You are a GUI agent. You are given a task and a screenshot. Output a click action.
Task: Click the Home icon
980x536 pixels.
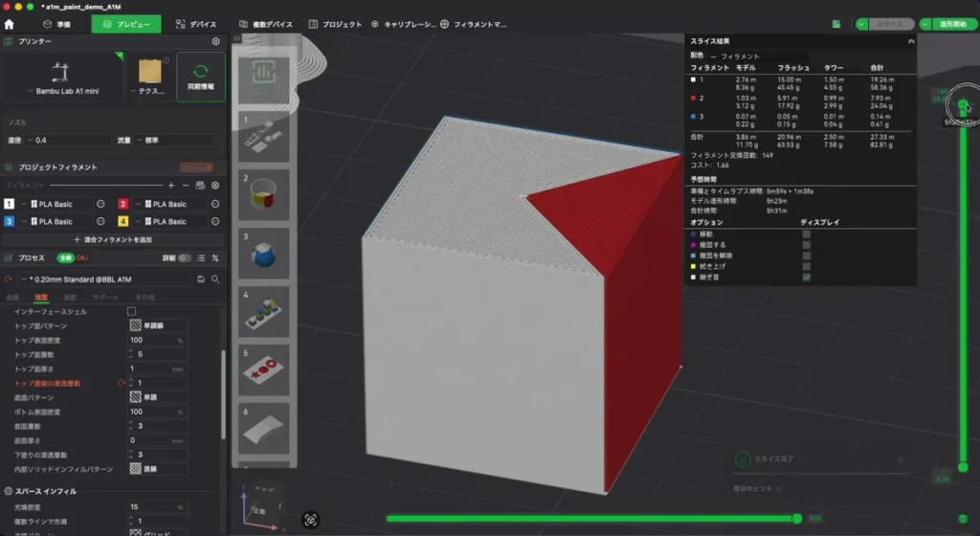tap(9, 24)
